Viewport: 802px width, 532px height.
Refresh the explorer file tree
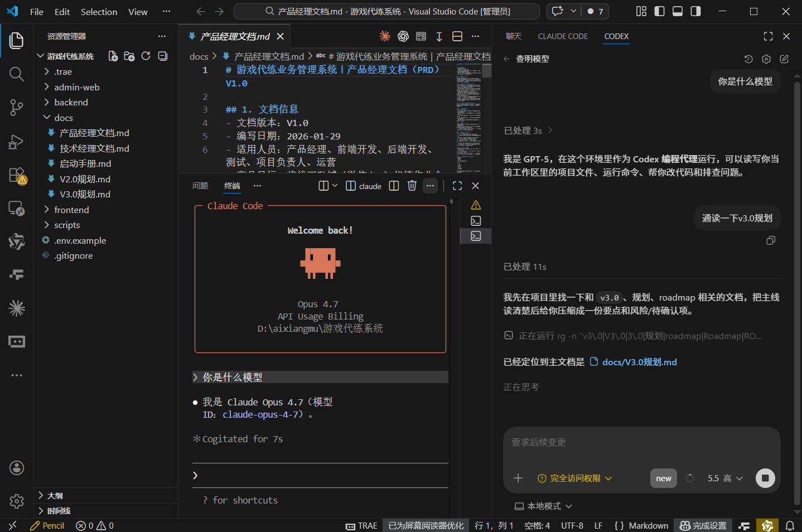[x=146, y=56]
